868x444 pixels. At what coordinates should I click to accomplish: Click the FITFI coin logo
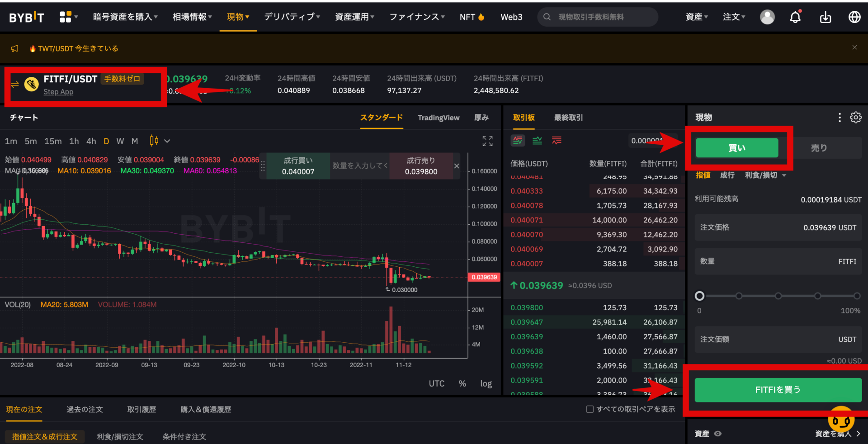[31, 84]
